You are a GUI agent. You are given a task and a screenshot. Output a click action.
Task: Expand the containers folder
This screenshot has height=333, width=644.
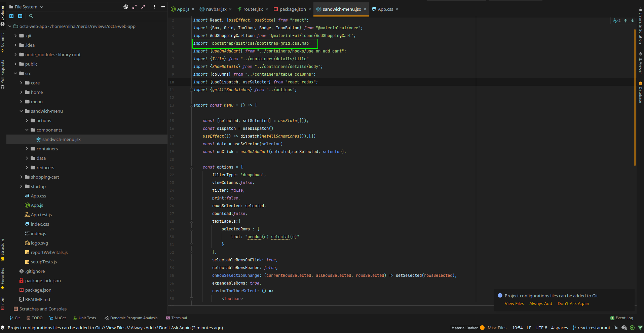pyautogui.click(x=27, y=149)
